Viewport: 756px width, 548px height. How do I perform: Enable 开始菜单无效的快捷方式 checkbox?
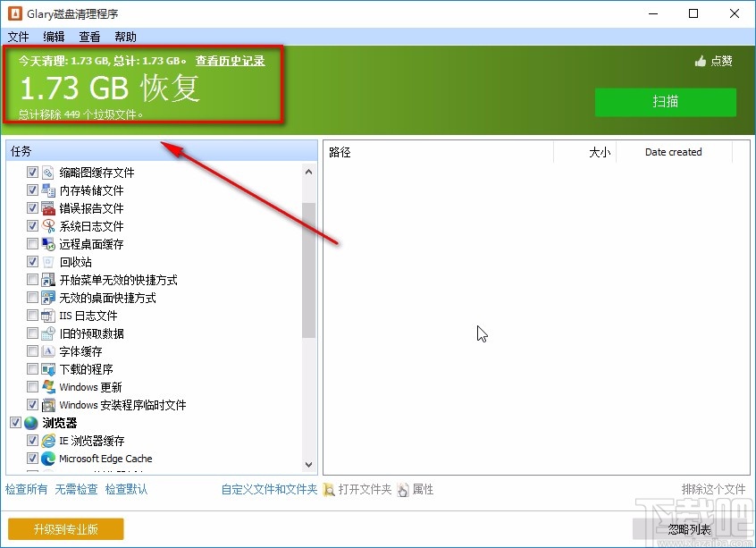click(32, 279)
